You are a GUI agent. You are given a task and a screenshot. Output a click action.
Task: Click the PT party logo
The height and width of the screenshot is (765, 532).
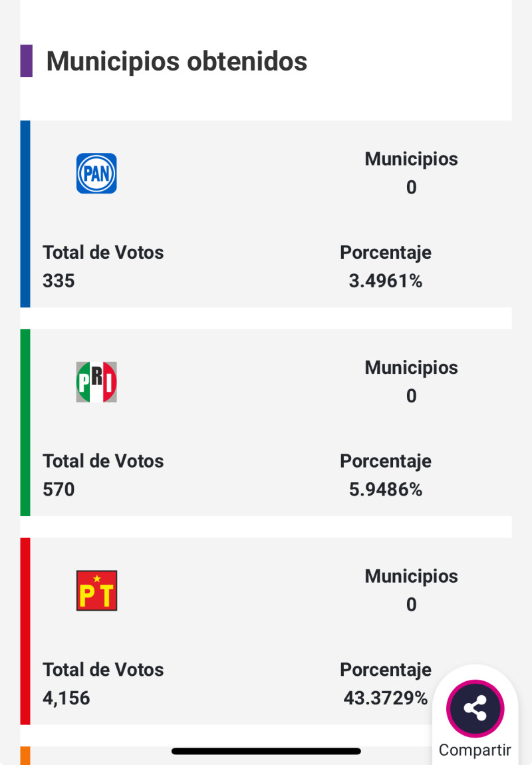(96, 591)
